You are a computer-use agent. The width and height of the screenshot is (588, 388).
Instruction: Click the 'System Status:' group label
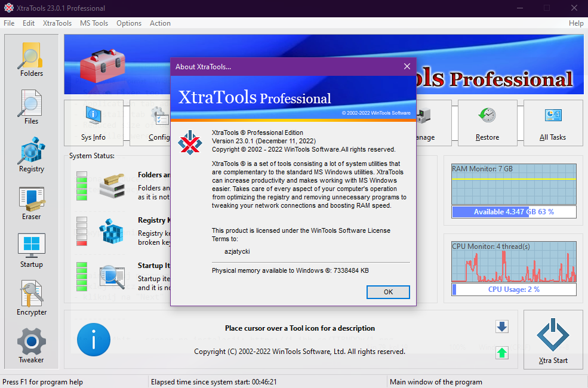click(92, 156)
